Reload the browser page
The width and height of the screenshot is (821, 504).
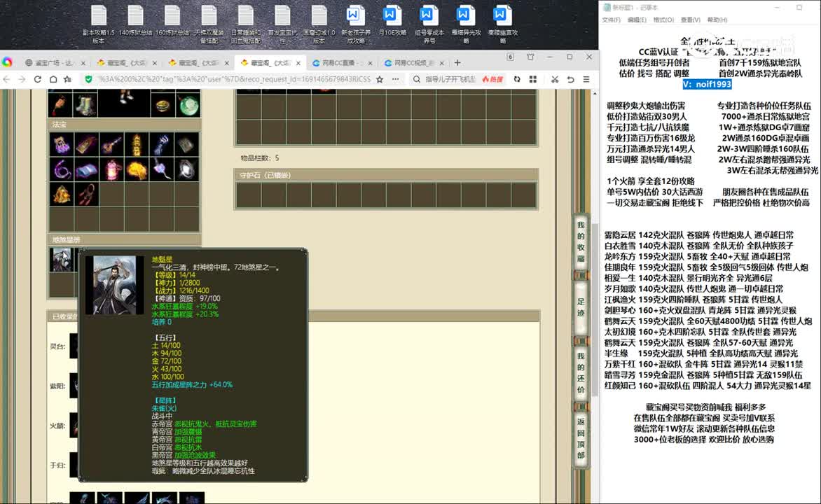38,79
